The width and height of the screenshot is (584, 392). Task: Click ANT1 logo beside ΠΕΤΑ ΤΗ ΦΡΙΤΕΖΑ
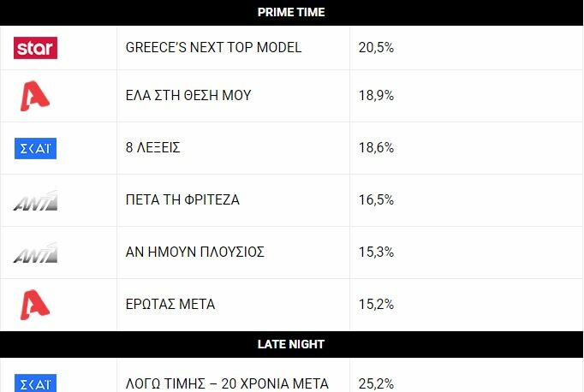pyautogui.click(x=35, y=201)
